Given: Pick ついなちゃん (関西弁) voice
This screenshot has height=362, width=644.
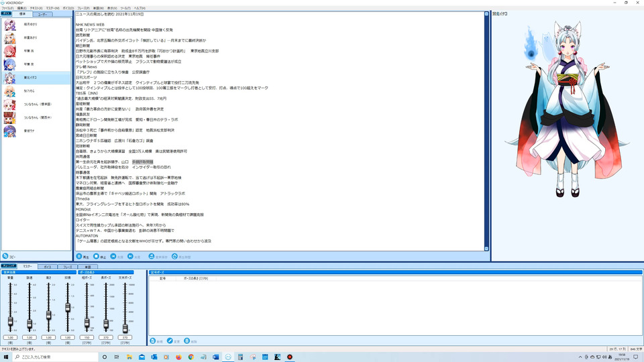Looking at the screenshot, I should (x=36, y=118).
